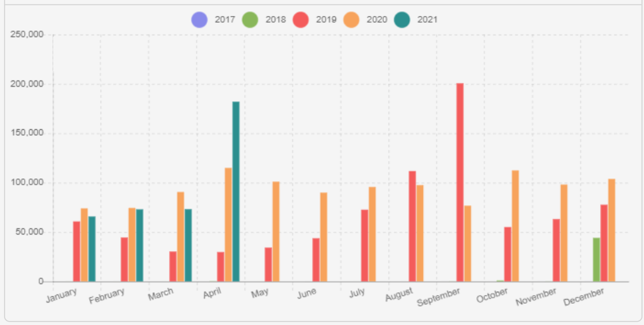644x325 pixels.
Task: Select the 2019 April red bar
Action: click(x=221, y=267)
